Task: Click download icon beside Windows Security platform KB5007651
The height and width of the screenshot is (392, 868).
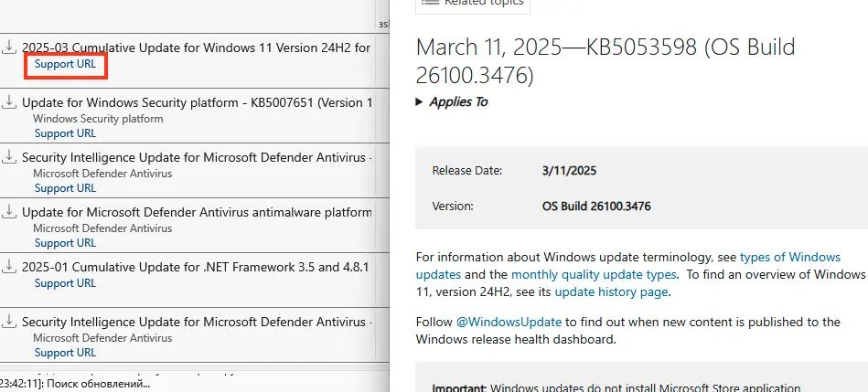Action: pyautogui.click(x=9, y=102)
